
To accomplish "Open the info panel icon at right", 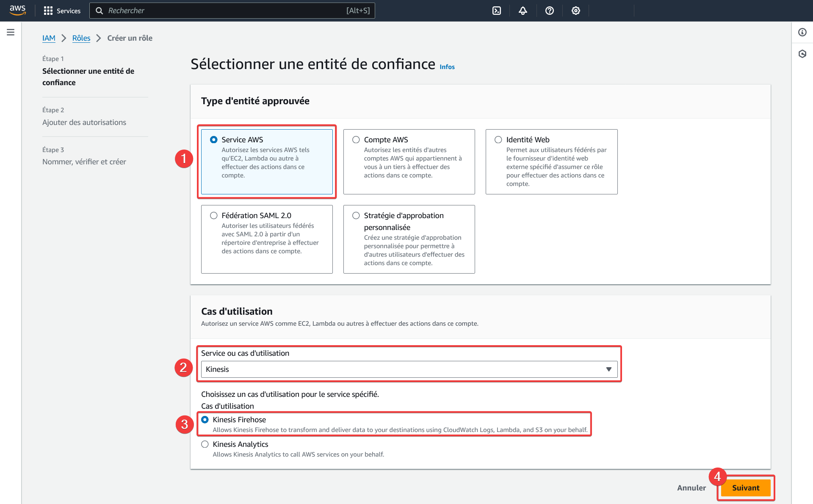I will 802,32.
